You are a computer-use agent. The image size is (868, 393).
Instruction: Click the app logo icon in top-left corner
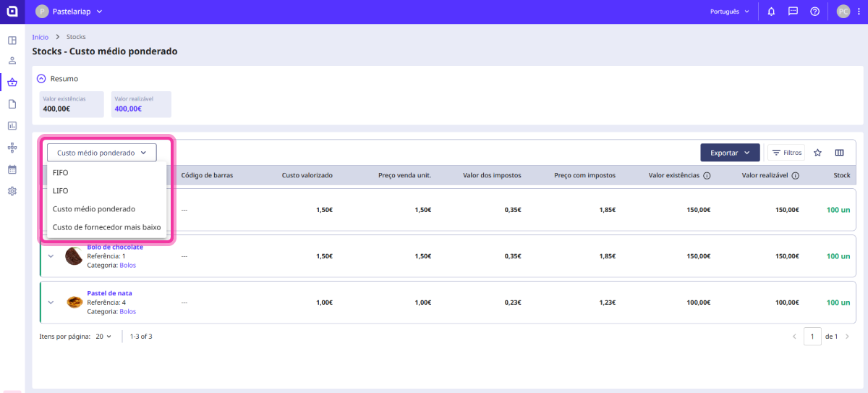click(x=12, y=12)
